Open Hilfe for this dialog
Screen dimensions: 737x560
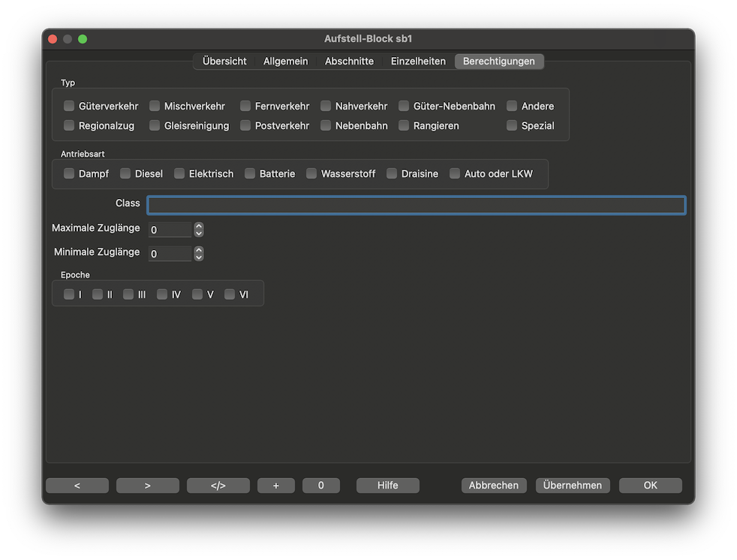click(x=388, y=486)
